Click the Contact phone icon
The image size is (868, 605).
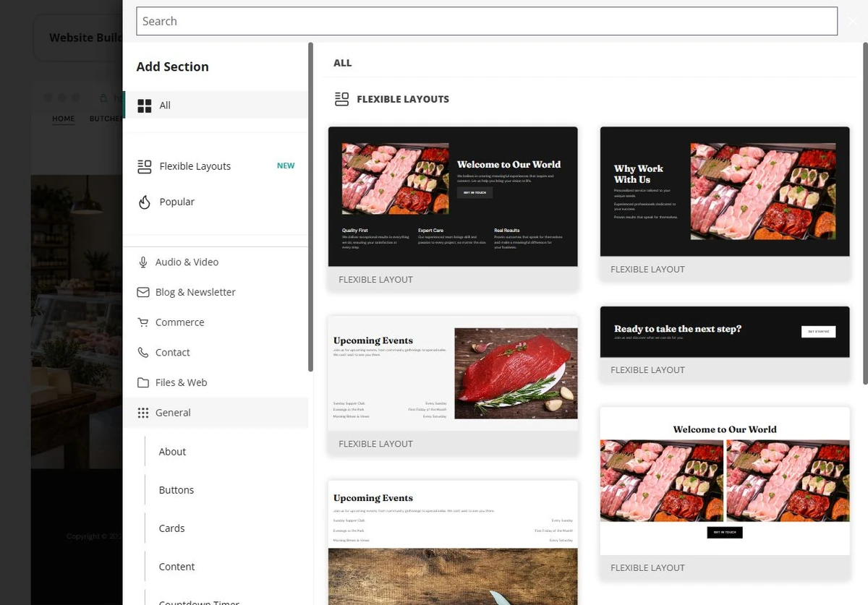pos(143,353)
